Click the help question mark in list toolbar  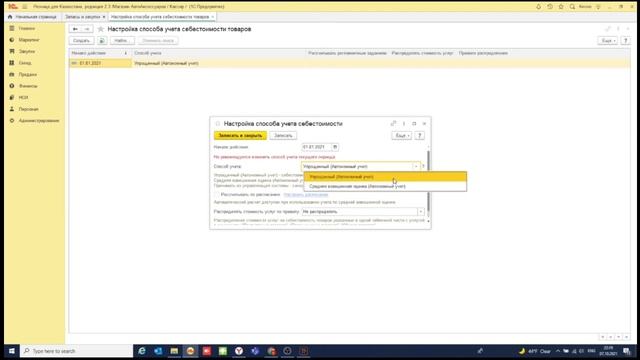[625, 40]
